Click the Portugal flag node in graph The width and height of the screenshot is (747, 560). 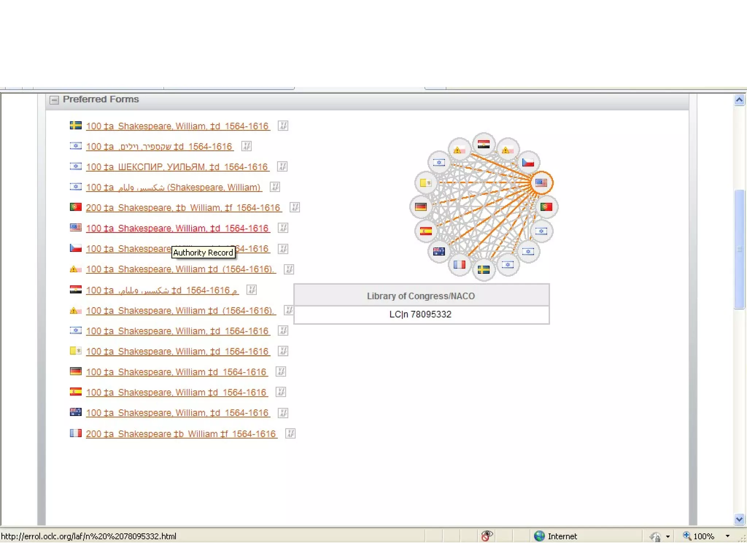tap(546, 207)
